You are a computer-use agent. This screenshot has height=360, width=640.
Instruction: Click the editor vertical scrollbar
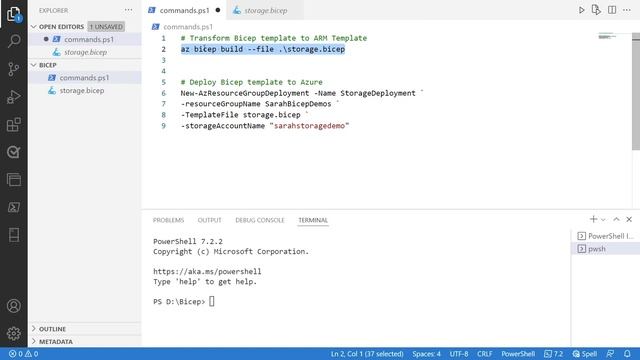tap(636, 92)
